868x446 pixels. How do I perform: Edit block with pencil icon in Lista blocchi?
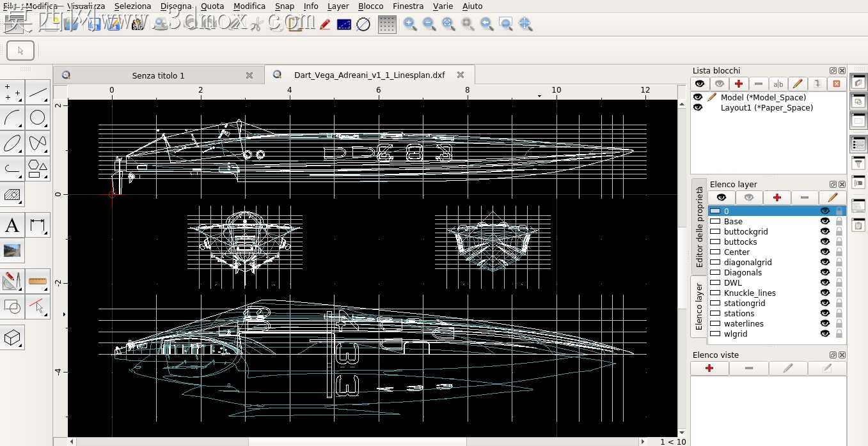798,84
